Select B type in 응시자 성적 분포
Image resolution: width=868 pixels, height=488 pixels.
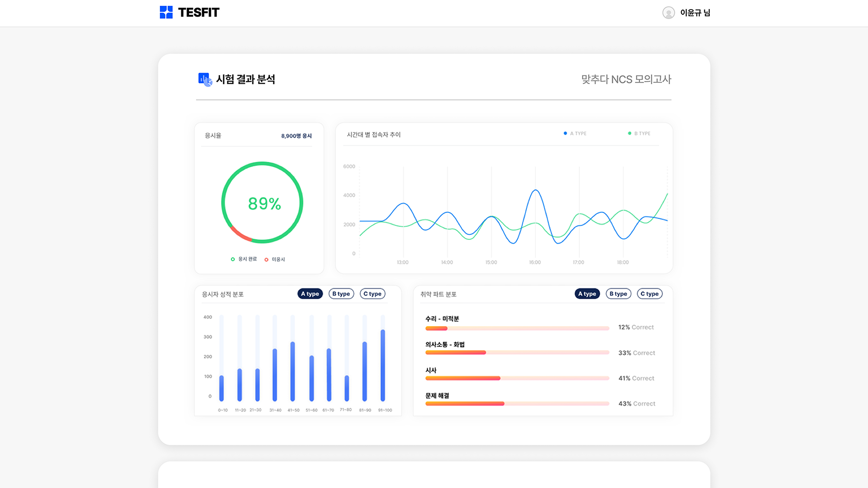click(341, 294)
